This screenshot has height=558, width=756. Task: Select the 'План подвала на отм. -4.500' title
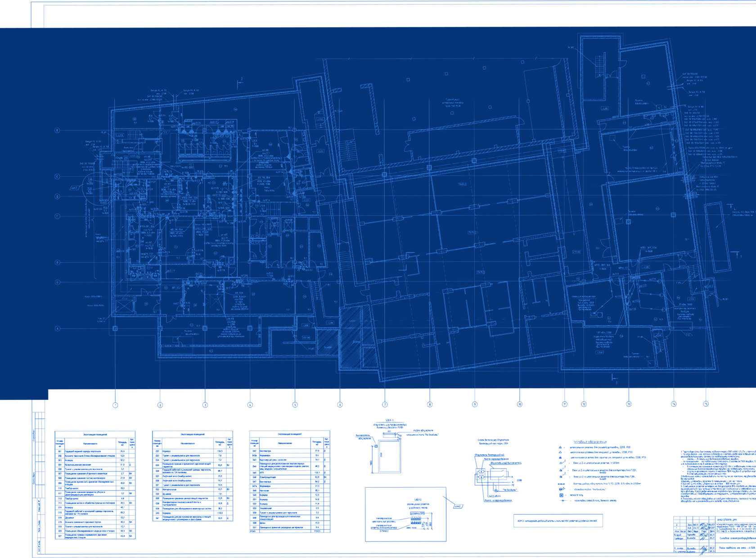click(737, 548)
